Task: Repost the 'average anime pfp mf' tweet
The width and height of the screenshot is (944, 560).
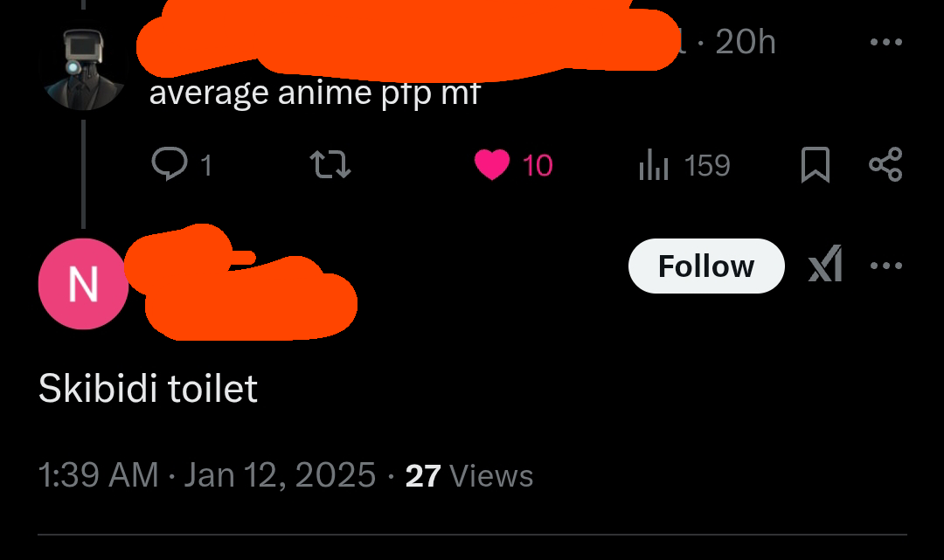Action: click(330, 164)
